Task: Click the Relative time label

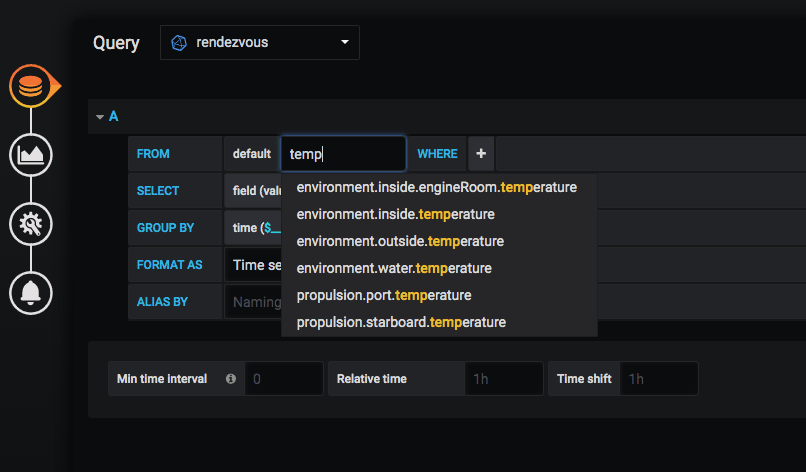Action: click(x=372, y=378)
